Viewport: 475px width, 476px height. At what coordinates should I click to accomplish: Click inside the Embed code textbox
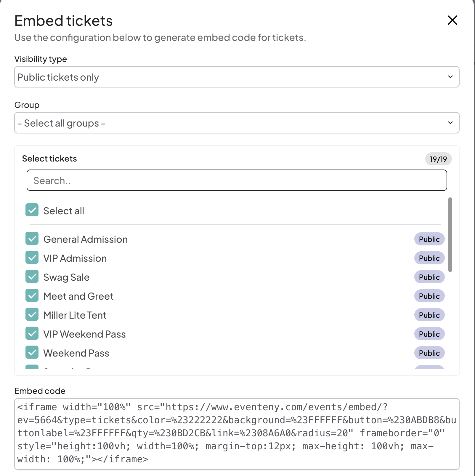[237, 434]
